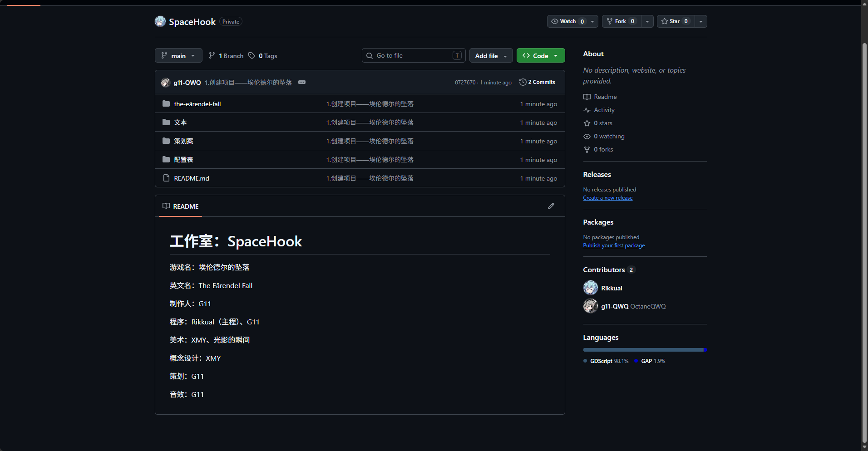Click Publish your first package link
Viewport: 868px width, 451px height.
coord(614,245)
